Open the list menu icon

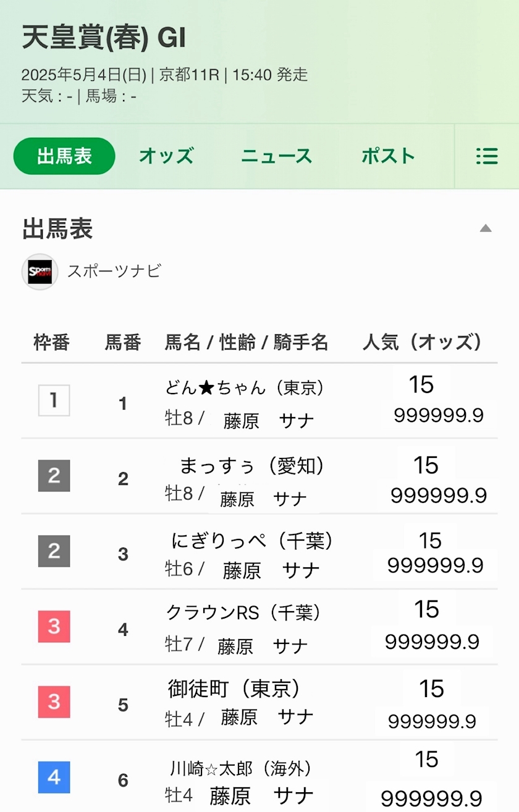click(x=487, y=156)
